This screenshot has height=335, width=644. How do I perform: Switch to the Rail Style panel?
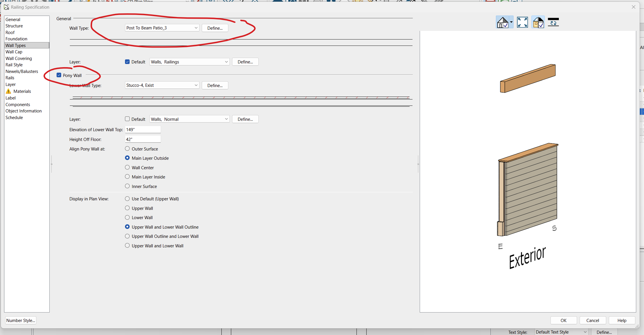[x=14, y=65]
